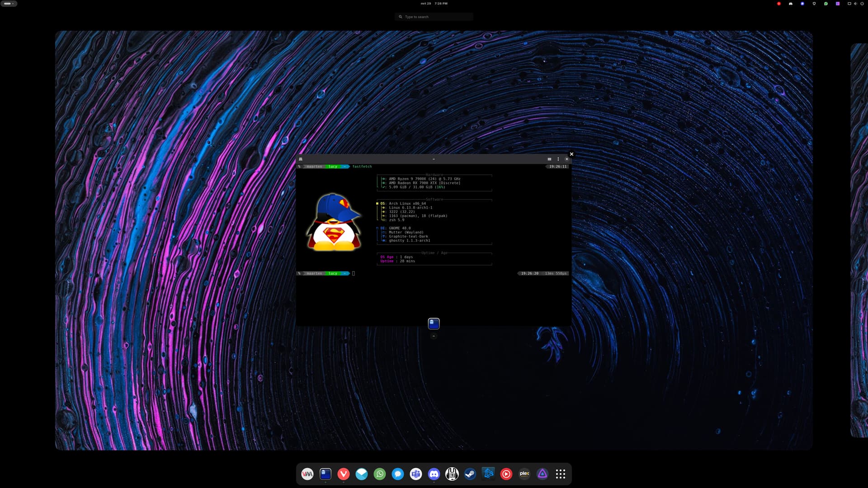Open VMware Workstation from the dock

point(307,474)
